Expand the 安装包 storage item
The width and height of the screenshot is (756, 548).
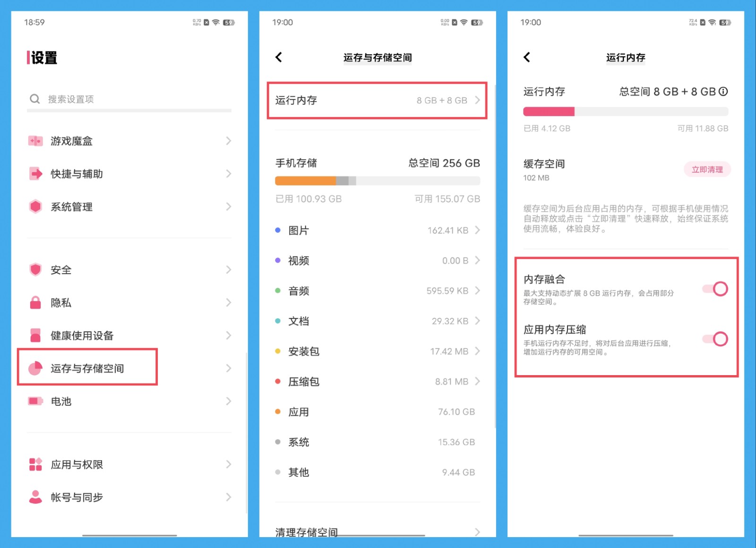tap(377, 351)
